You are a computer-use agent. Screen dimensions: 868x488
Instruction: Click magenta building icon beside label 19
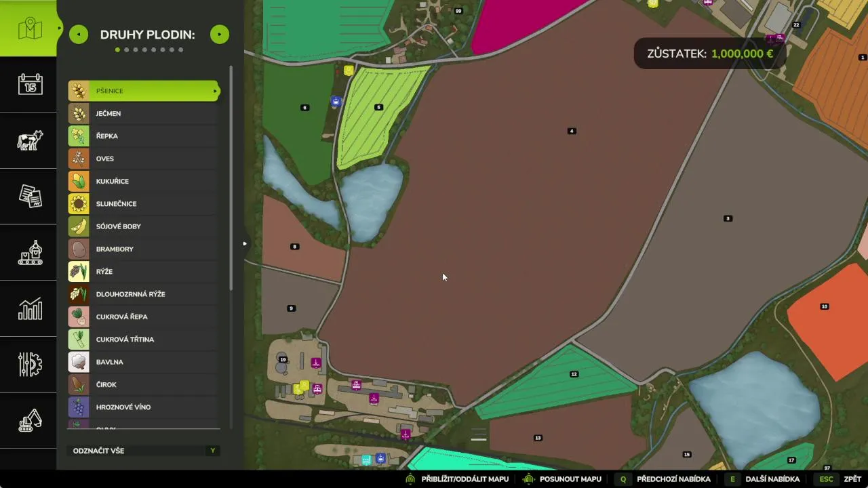click(316, 363)
